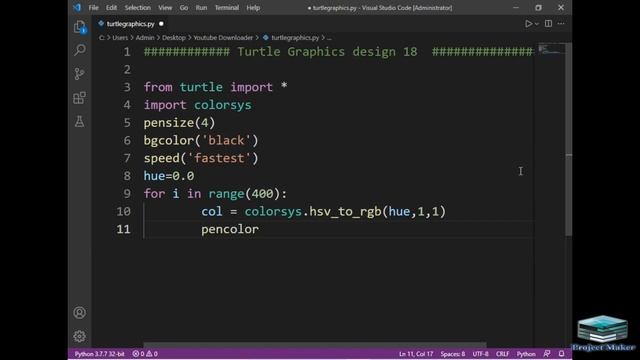Open the Go menu

[184, 8]
